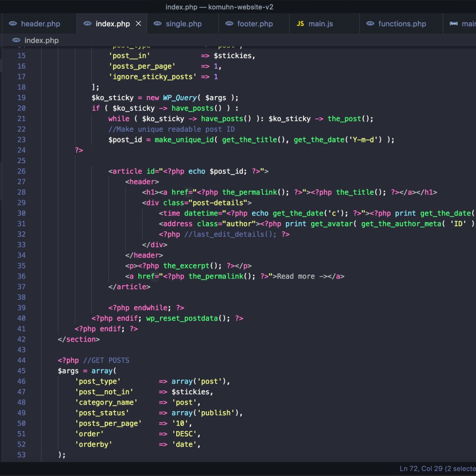Viewport: 476px width, 476px height.
Task: Click the make_unique_id function call
Action: pyautogui.click(x=184, y=140)
